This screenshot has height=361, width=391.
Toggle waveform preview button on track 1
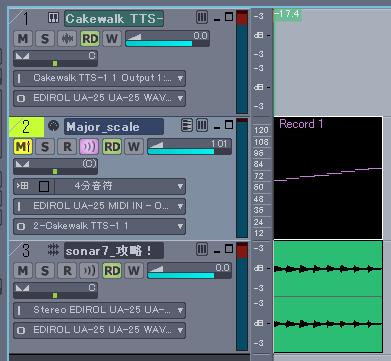click(x=67, y=39)
